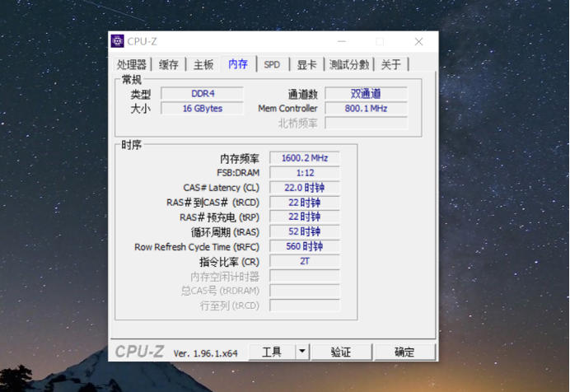
Task: Select the 1600.2 MHz memory frequency value
Action: point(305,158)
